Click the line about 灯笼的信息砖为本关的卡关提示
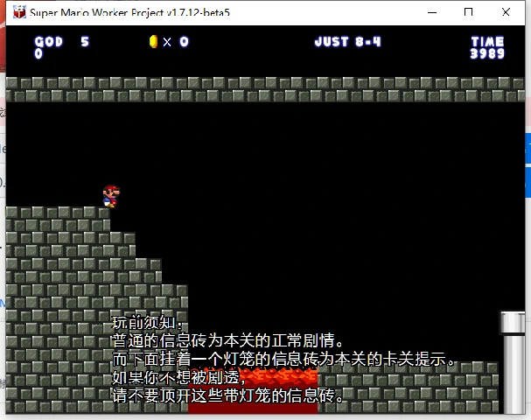 tap(283, 359)
